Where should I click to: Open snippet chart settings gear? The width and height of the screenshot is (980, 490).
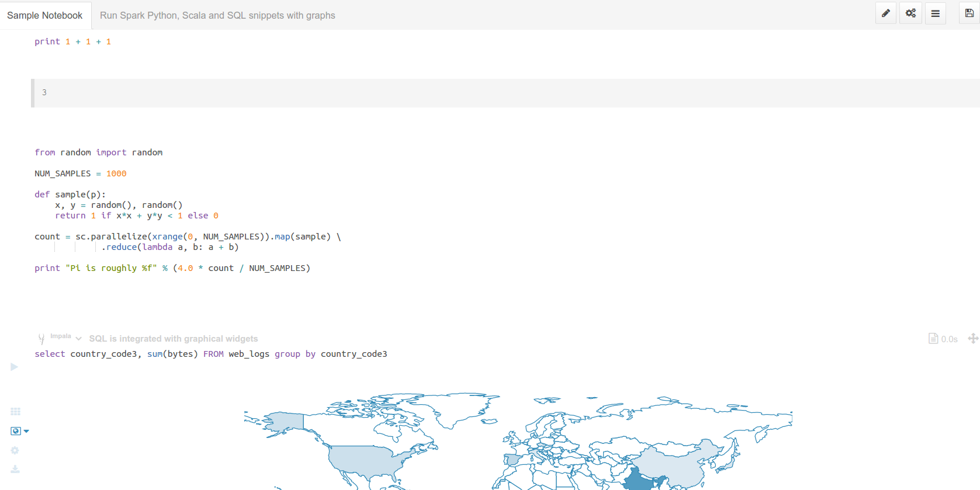coord(15,450)
